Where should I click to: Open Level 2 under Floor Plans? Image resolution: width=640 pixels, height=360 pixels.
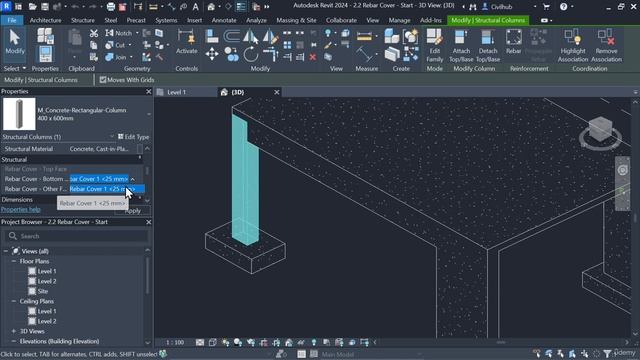click(x=47, y=281)
